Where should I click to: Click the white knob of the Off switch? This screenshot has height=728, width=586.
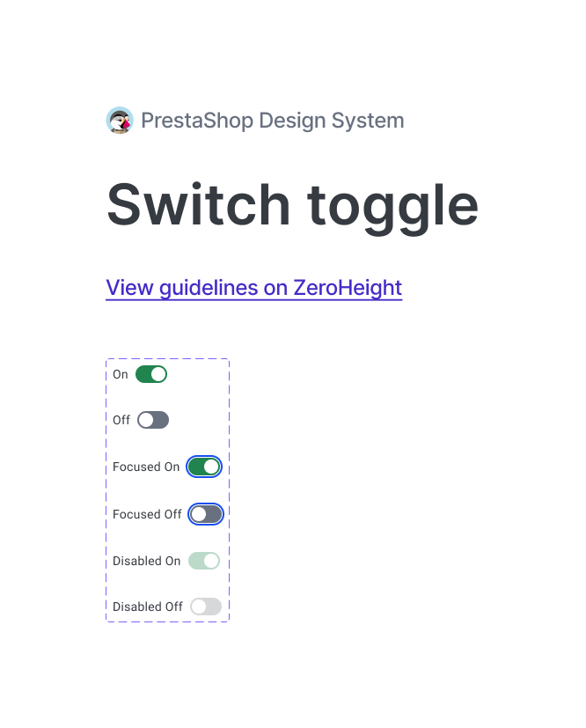click(x=146, y=420)
